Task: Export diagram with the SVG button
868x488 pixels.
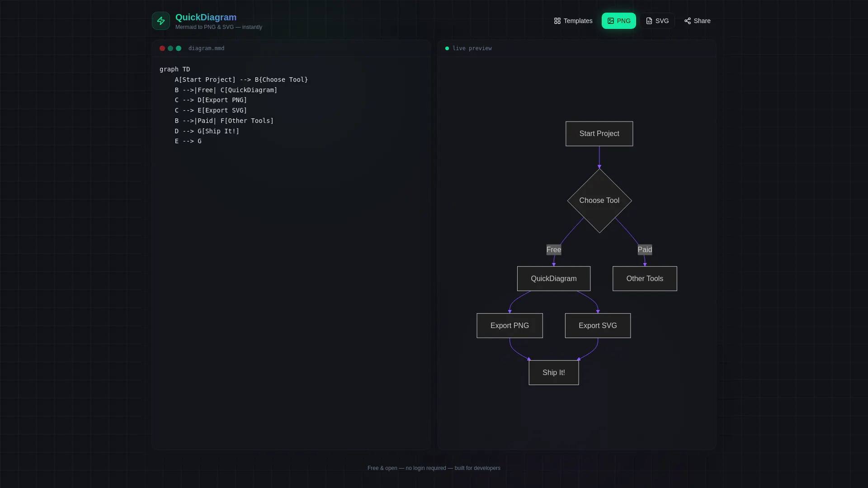Action: click(x=657, y=21)
